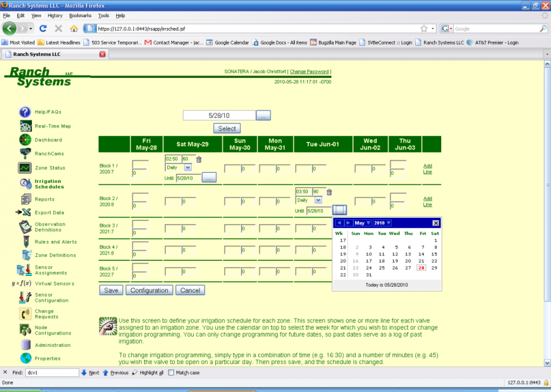
Task: Enable Match case in the Find bar
Action: [171, 372]
